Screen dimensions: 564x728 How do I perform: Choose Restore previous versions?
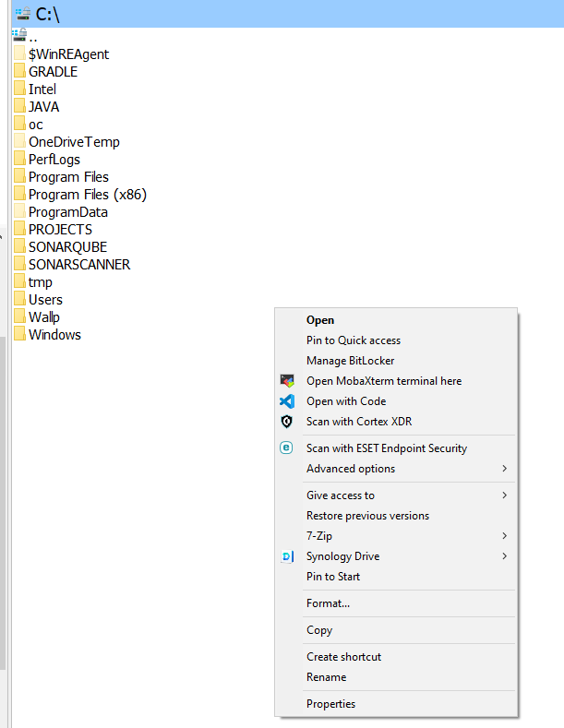(x=396, y=516)
